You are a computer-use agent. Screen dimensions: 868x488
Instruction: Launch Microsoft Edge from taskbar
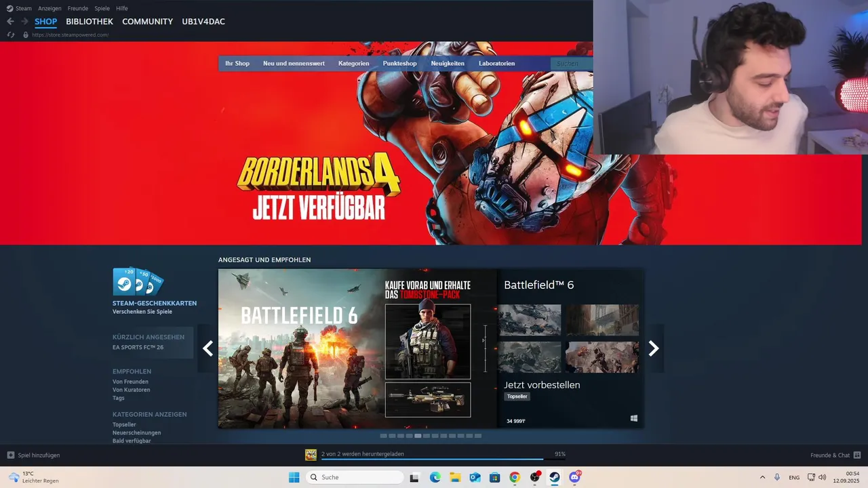point(435,477)
